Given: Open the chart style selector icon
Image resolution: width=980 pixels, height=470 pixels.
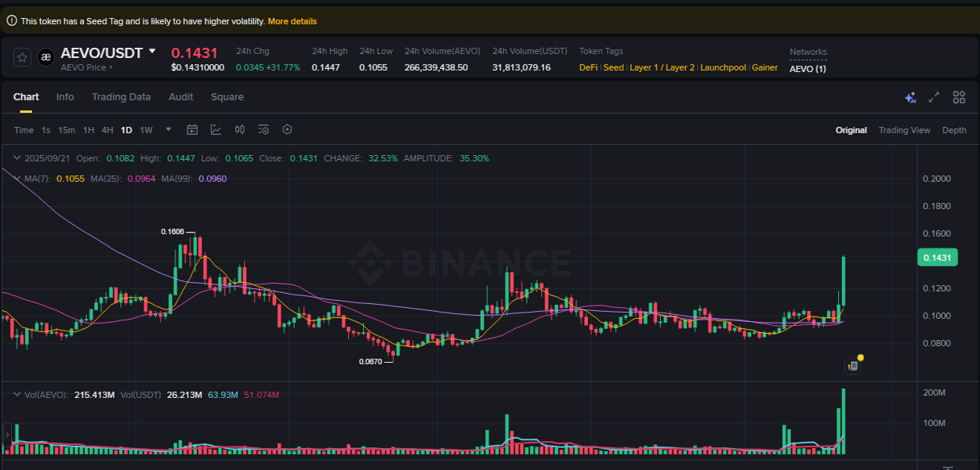Looking at the screenshot, I should 216,129.
